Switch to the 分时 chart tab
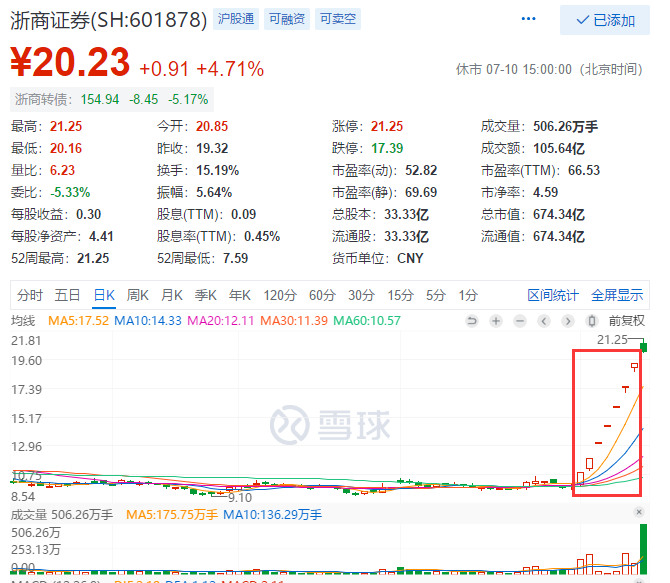This screenshot has width=670, height=583. (30, 295)
